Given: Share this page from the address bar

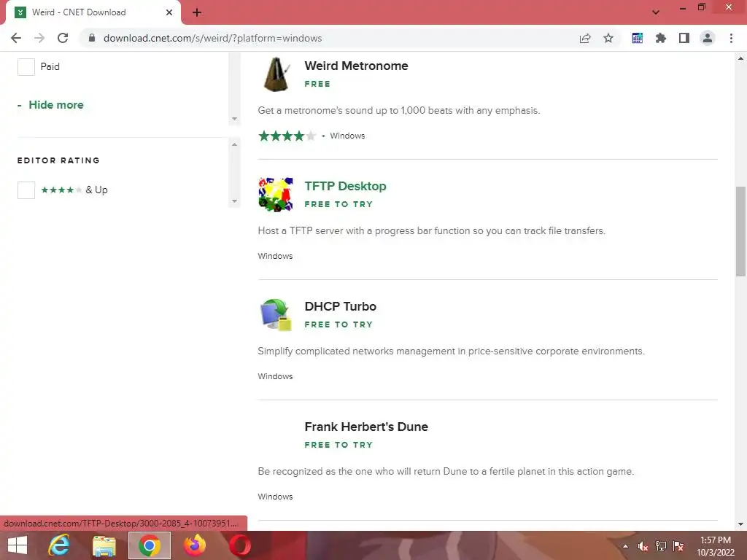Looking at the screenshot, I should coord(585,38).
